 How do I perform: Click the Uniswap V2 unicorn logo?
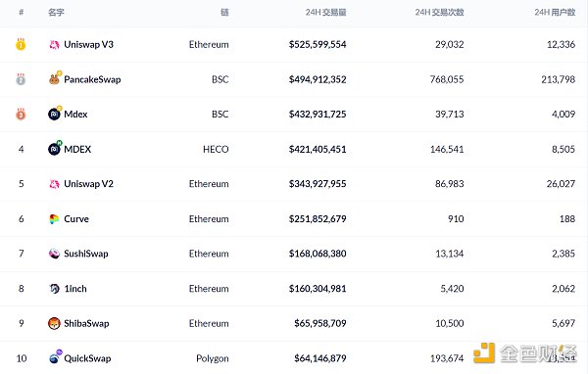click(x=54, y=184)
